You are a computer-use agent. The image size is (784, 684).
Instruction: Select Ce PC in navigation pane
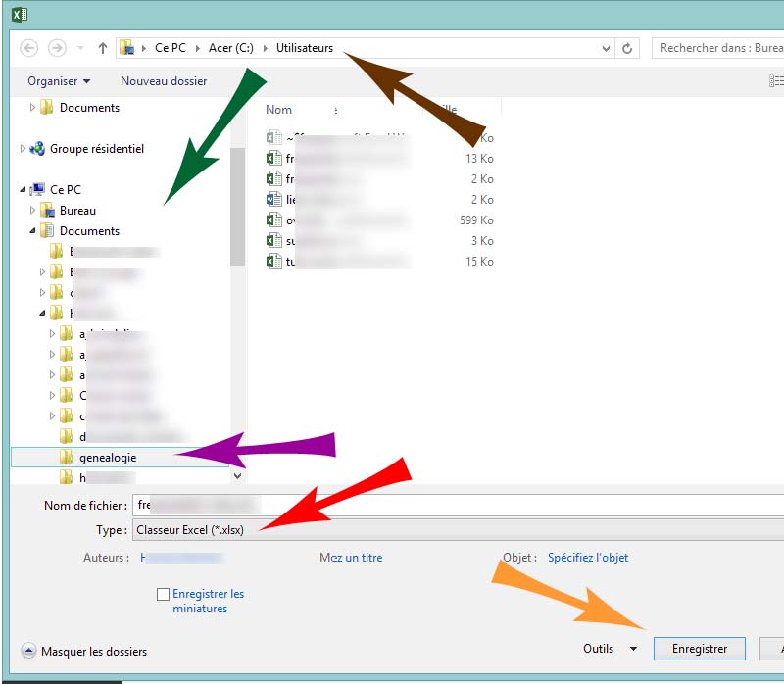click(x=65, y=189)
